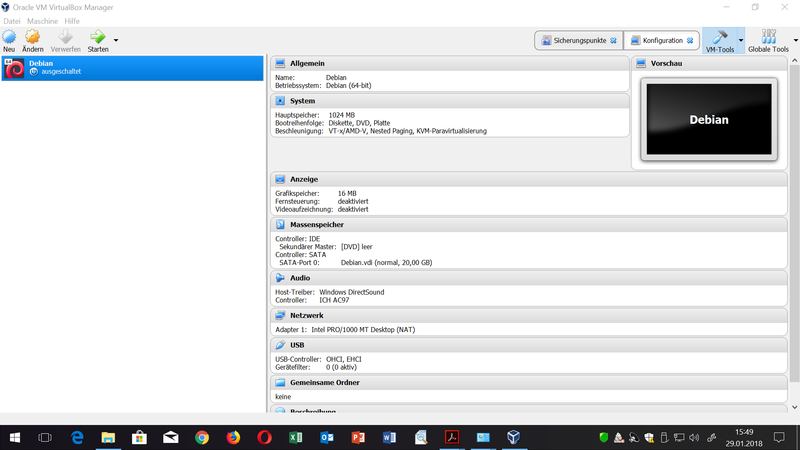The width and height of the screenshot is (800, 450).
Task: Open the Hilfe menu
Action: [72, 21]
